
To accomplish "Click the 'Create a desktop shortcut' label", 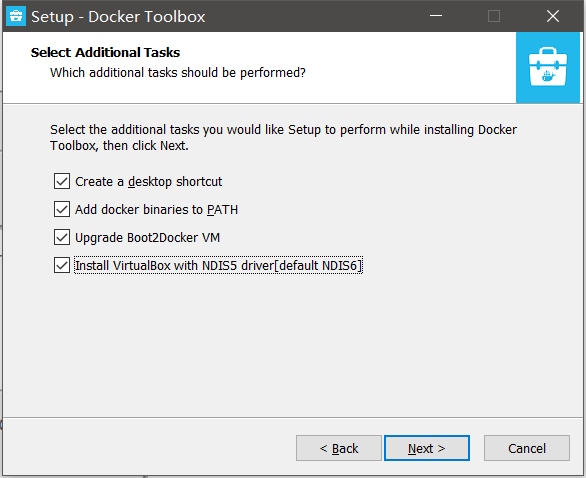I will 149,182.
